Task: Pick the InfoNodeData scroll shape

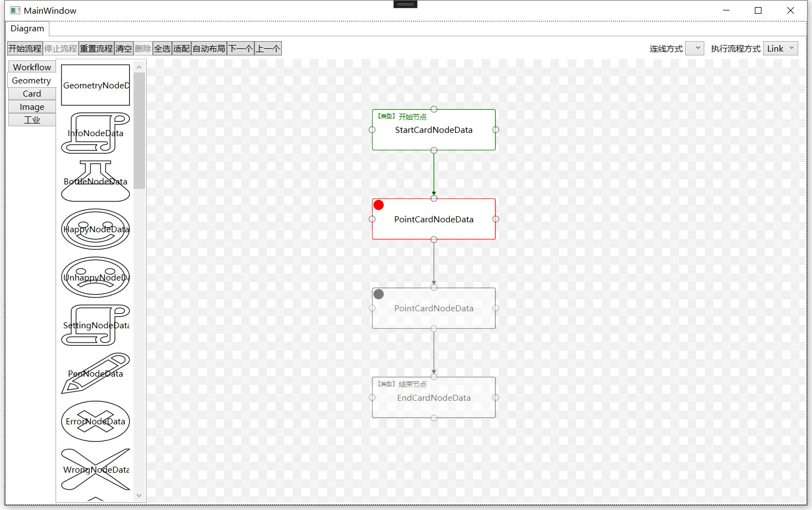Action: 96,133
